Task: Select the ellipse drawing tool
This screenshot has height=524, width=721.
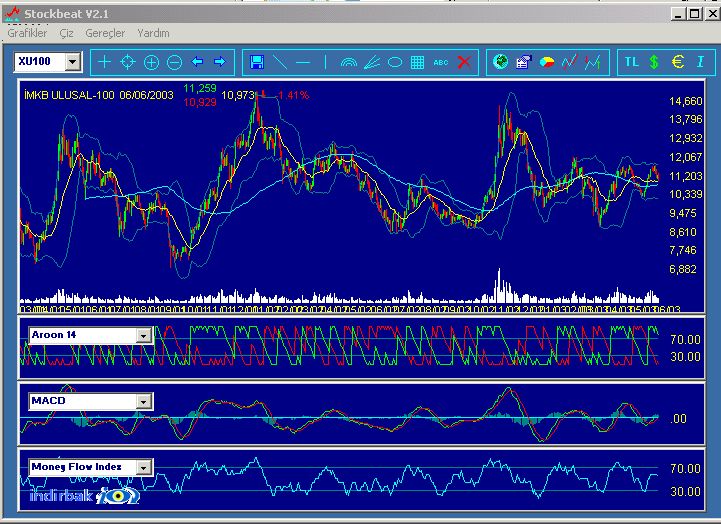Action: click(x=395, y=62)
